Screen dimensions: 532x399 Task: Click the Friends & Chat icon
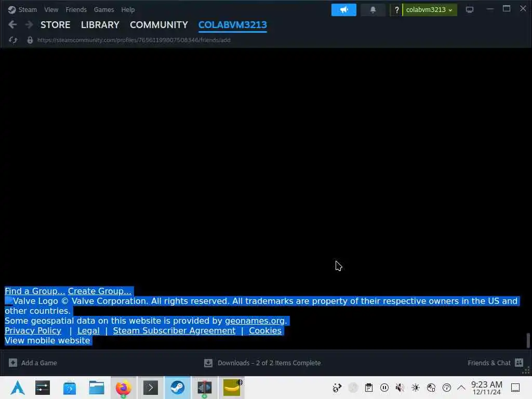tap(519, 363)
